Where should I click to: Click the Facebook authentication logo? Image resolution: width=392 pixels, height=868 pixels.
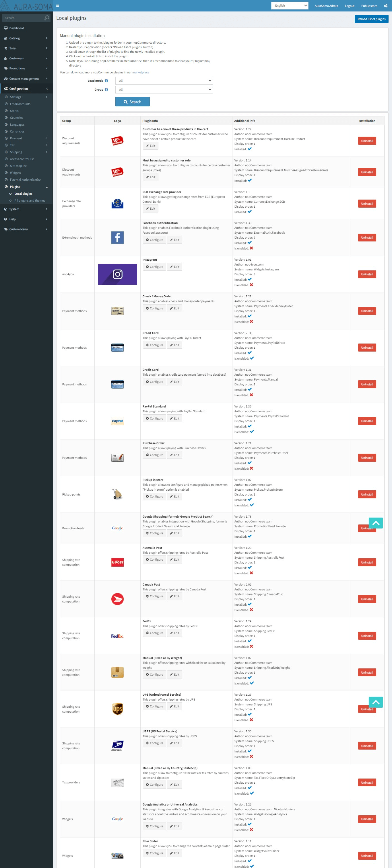[117, 237]
